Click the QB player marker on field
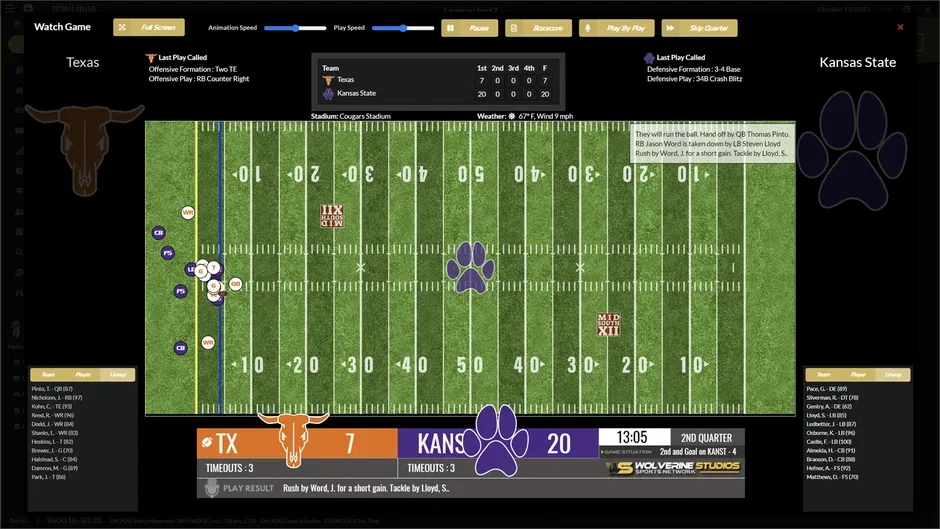This screenshot has height=529, width=940. (x=235, y=284)
